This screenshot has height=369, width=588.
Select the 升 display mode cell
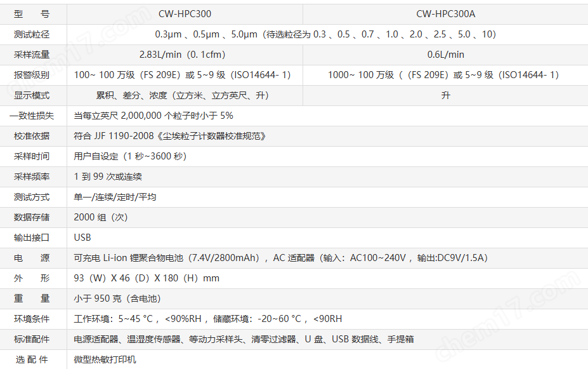click(x=444, y=95)
